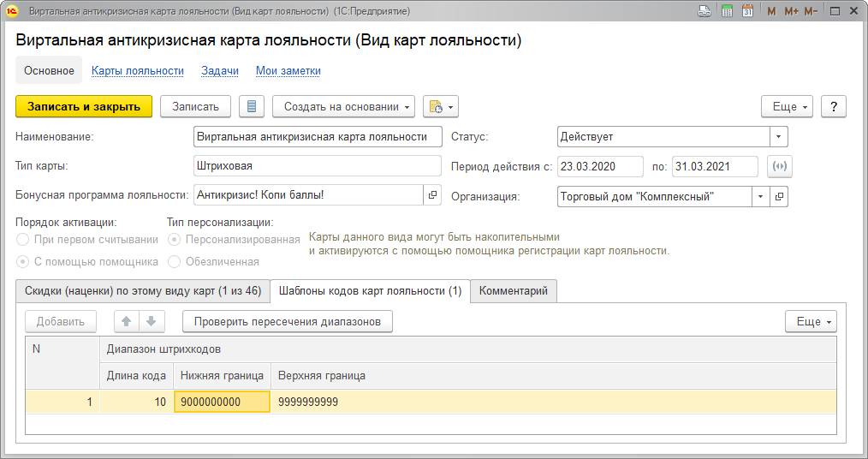This screenshot has height=459, width=868.
Task: Select the Обезличенная personalization radio option
Action: point(175,261)
